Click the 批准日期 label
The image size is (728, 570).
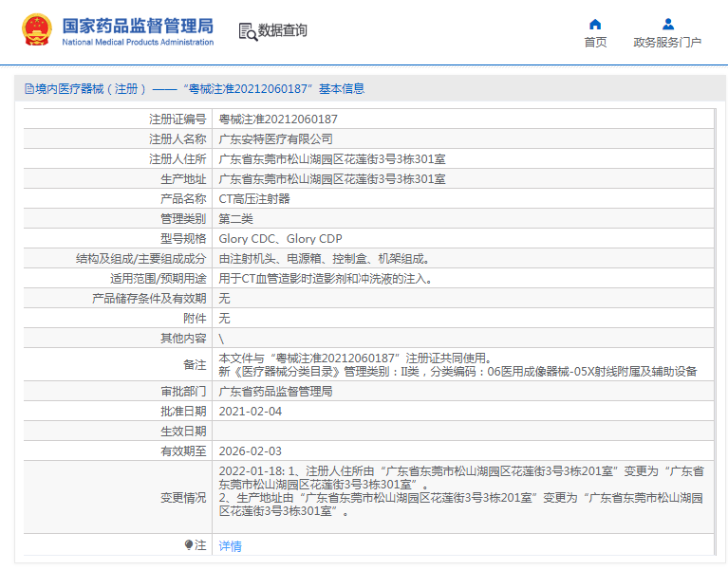[183, 412]
